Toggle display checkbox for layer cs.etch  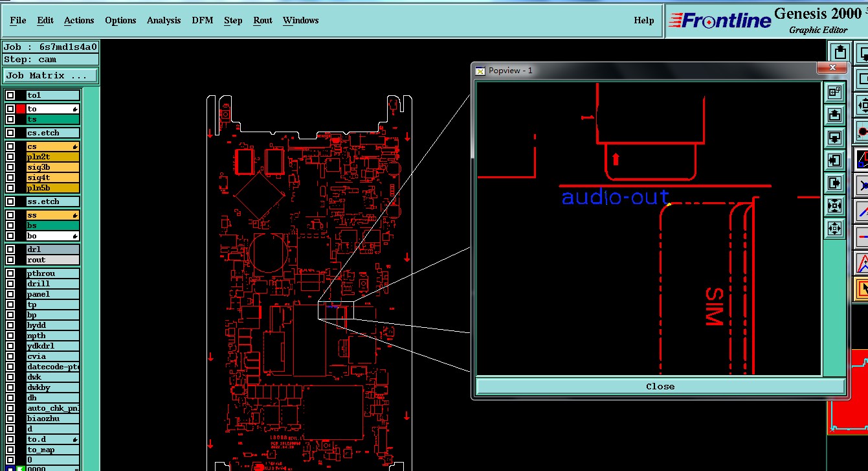click(x=10, y=133)
